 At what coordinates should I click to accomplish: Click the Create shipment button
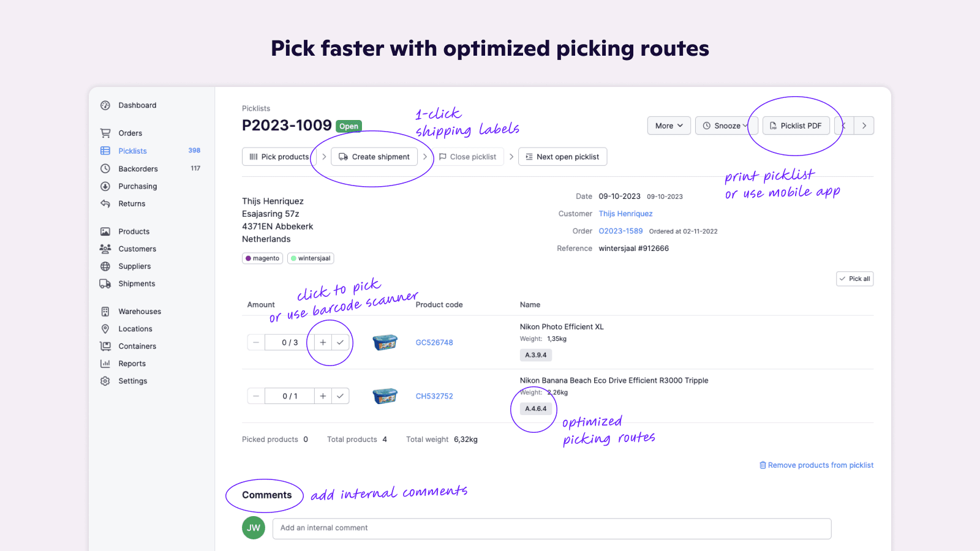coord(374,156)
